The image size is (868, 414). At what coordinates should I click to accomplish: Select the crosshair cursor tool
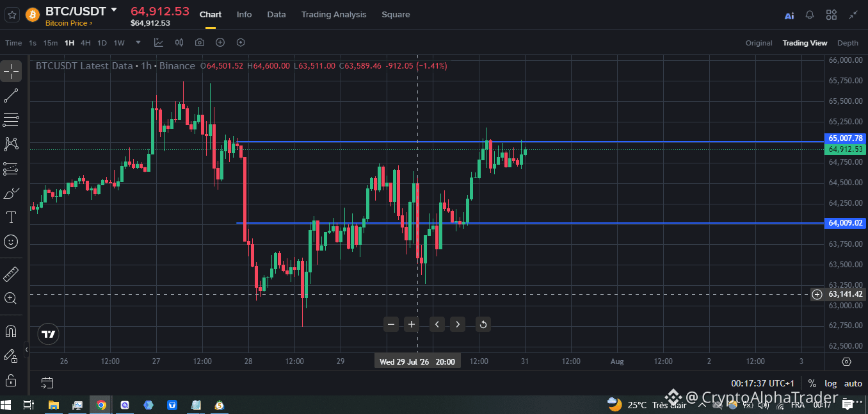point(11,71)
